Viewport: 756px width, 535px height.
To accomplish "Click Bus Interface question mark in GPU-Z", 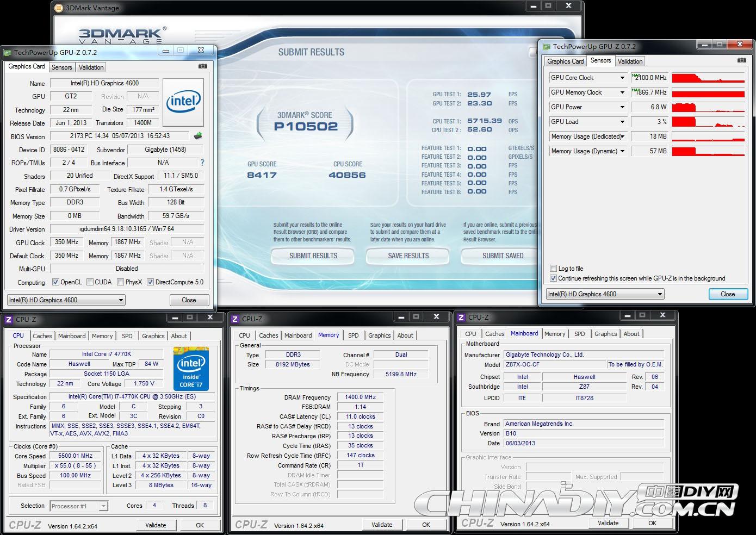I will 202,163.
